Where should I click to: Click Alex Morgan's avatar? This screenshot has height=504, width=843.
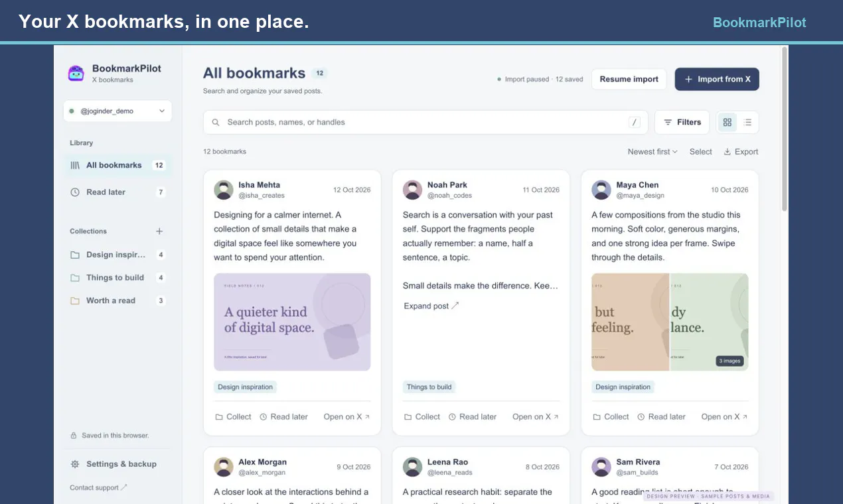224,467
